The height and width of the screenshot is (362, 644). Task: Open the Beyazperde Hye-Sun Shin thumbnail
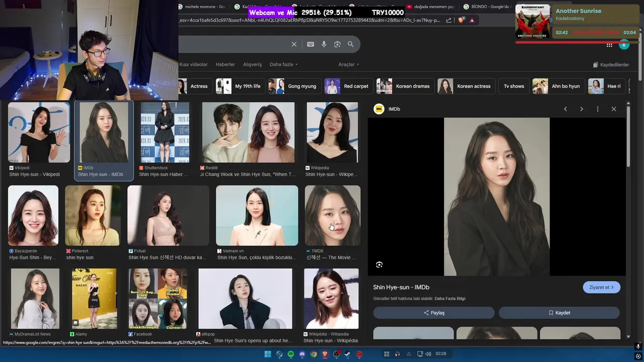(x=33, y=216)
